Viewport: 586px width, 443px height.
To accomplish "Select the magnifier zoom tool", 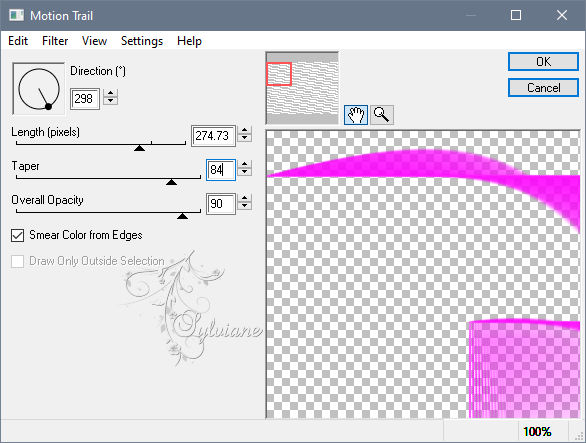I will [382, 114].
